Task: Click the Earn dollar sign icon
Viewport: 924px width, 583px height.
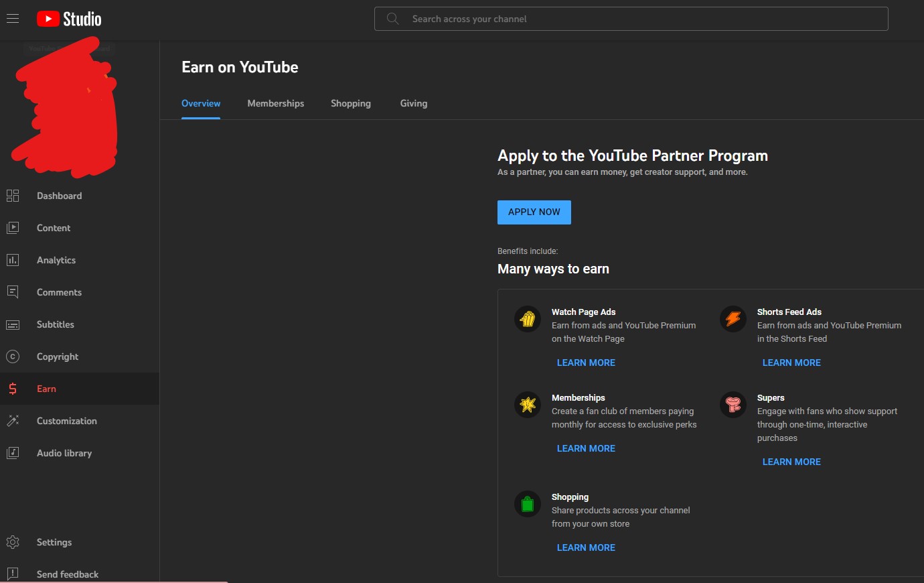Action: (x=13, y=389)
